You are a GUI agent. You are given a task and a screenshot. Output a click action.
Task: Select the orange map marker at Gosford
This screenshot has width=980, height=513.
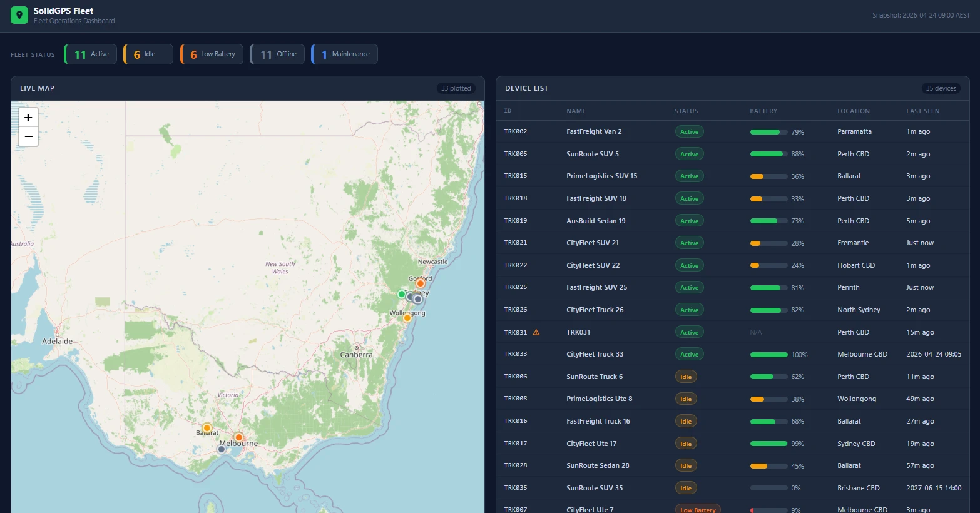pos(421,283)
